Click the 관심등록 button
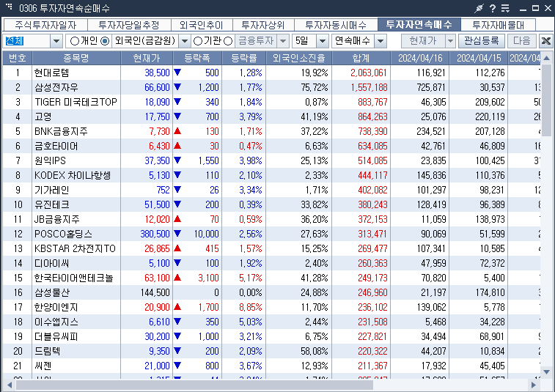Viewport: 555px width, 392px height. point(482,41)
